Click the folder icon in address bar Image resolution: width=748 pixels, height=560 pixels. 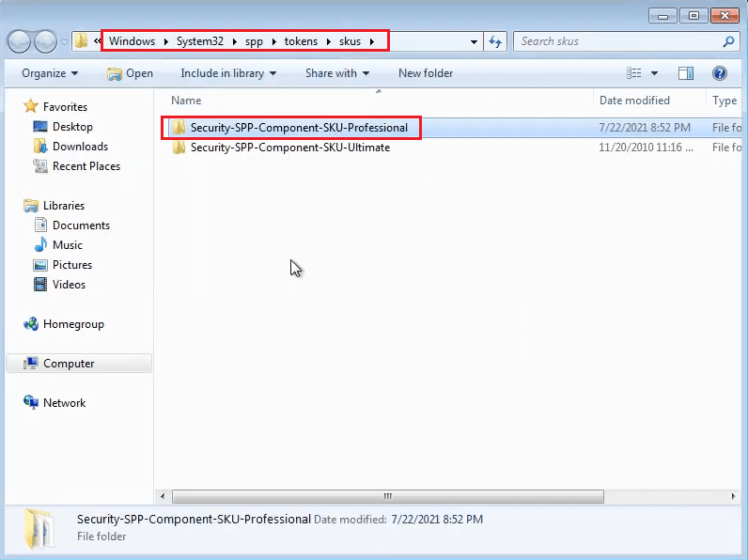82,41
